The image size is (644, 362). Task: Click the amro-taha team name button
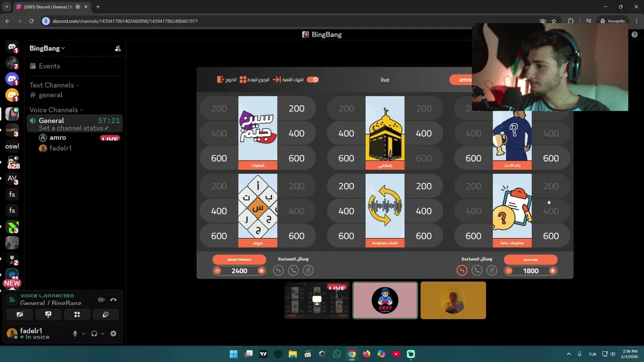click(530, 259)
